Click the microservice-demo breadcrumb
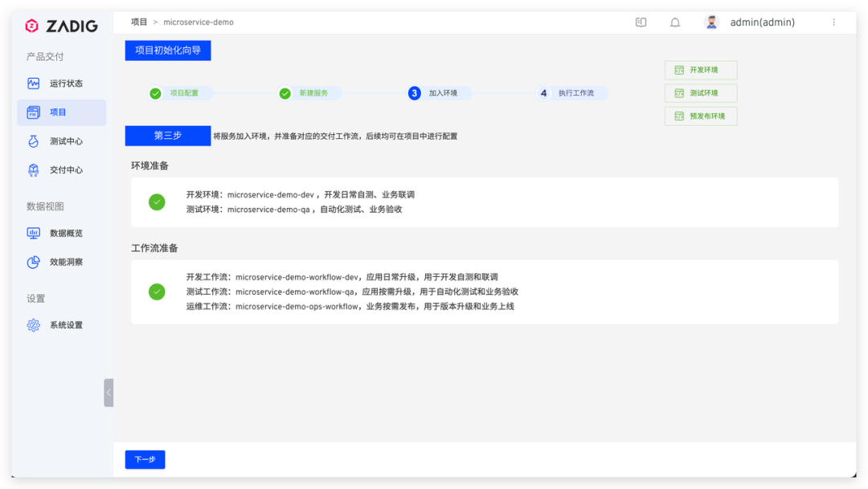Viewport: 868px width, 489px height. coord(199,22)
